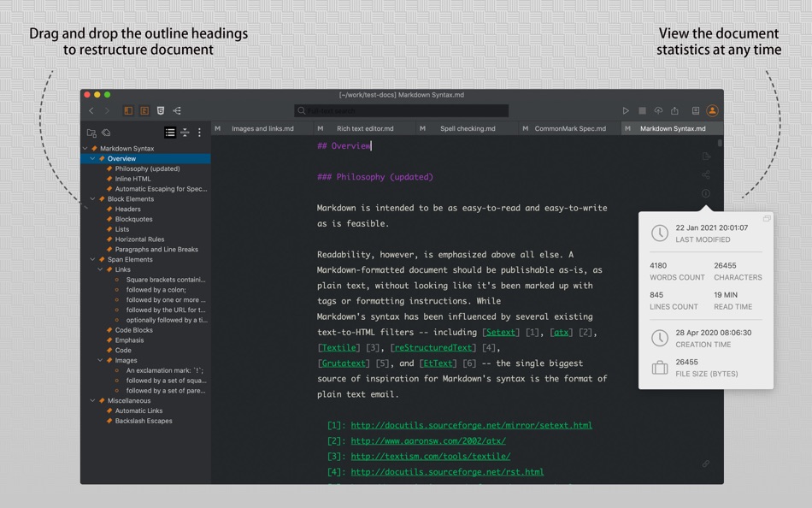
Task: Click the stop square button
Action: tap(642, 110)
